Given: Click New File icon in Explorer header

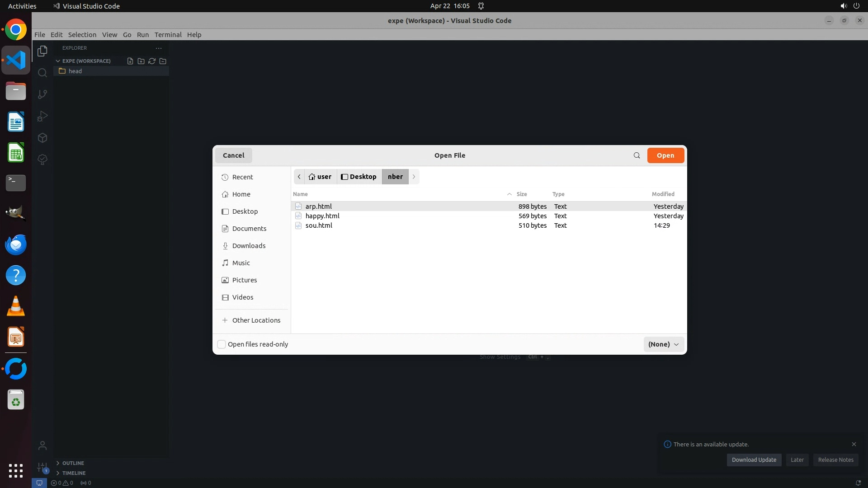Looking at the screenshot, I should click(x=130, y=61).
